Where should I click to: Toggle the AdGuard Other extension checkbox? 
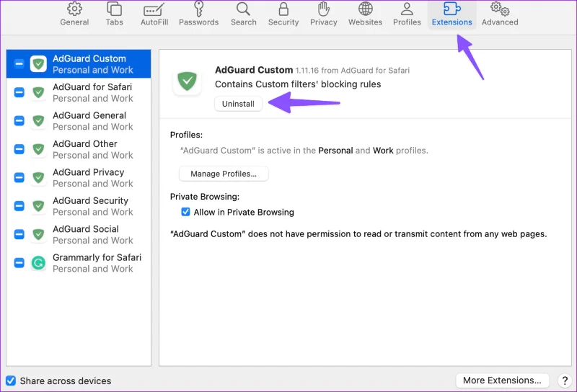(x=19, y=149)
